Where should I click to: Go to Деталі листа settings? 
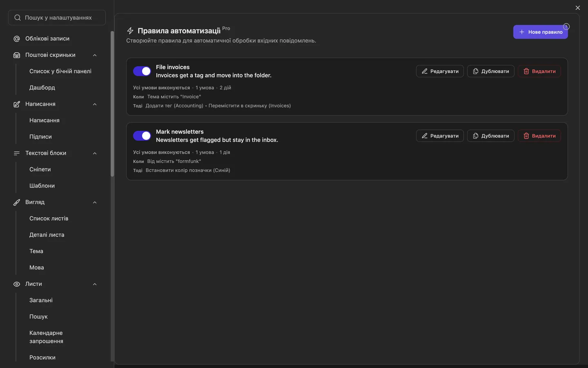[47, 235]
